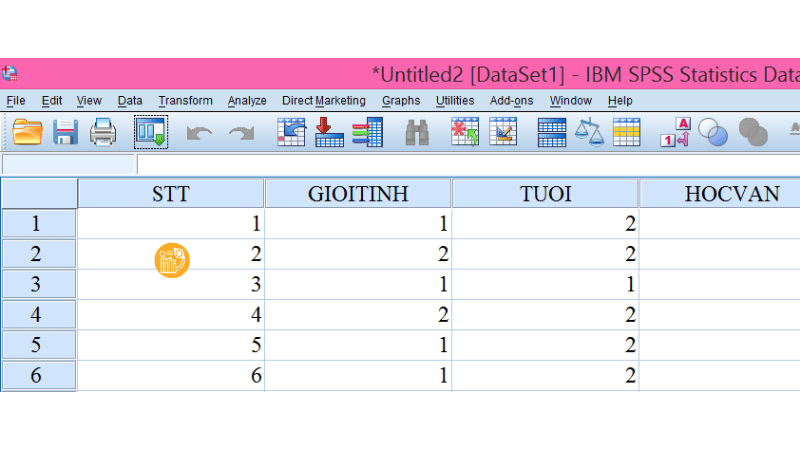Save the document with floppy disk icon
The height and width of the screenshot is (450, 800).
pyautogui.click(x=65, y=132)
